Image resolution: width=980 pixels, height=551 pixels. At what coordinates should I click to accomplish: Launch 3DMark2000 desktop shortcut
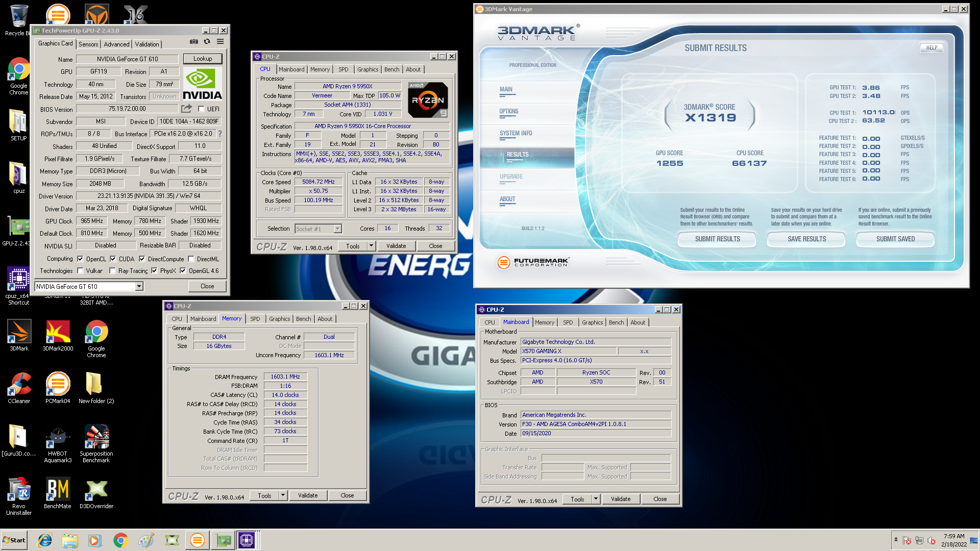pos(58,336)
